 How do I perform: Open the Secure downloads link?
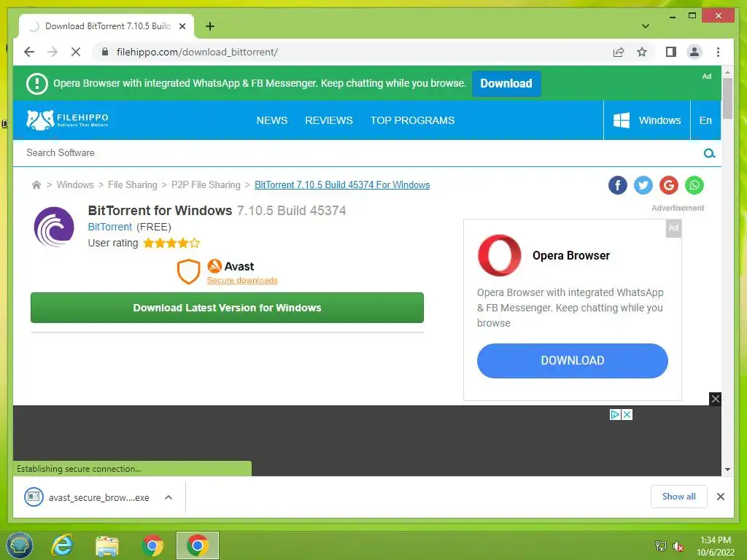click(x=242, y=280)
